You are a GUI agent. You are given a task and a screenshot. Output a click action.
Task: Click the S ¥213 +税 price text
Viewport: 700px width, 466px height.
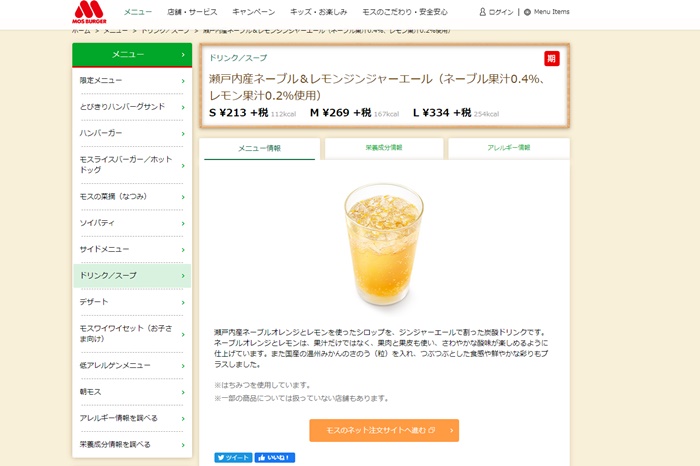(238, 113)
